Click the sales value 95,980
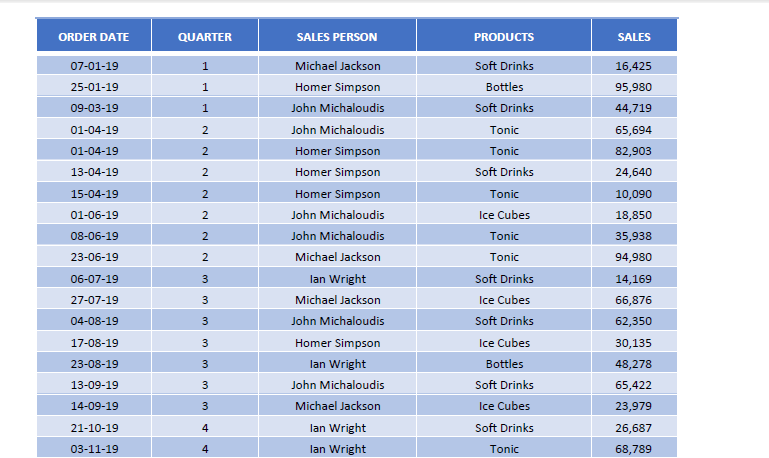 (634, 87)
